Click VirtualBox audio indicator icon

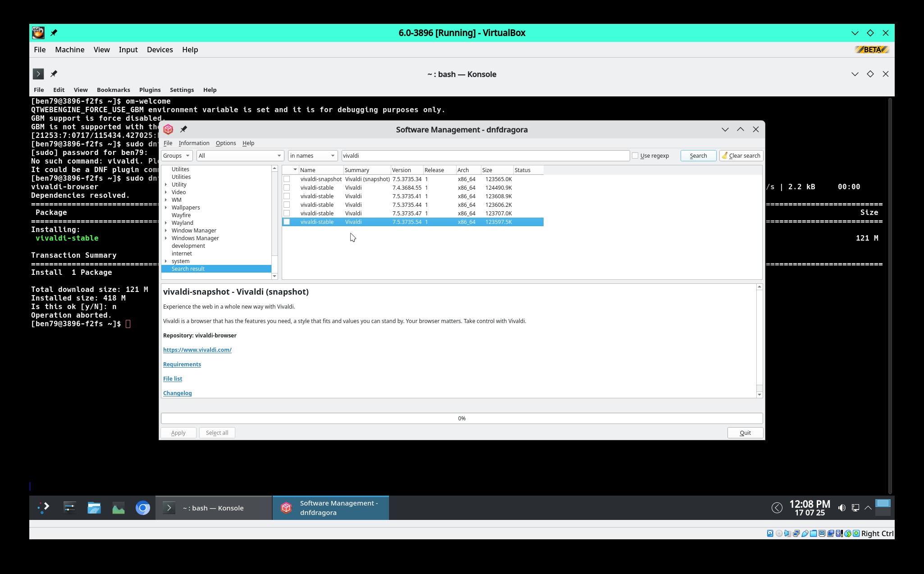tap(788, 533)
